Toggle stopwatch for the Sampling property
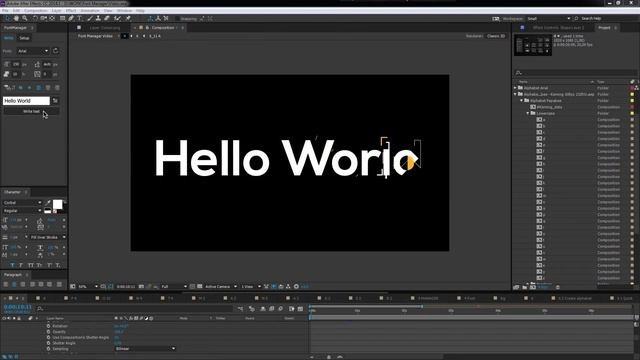Image resolution: width=640 pixels, height=360 pixels. pos(49,349)
